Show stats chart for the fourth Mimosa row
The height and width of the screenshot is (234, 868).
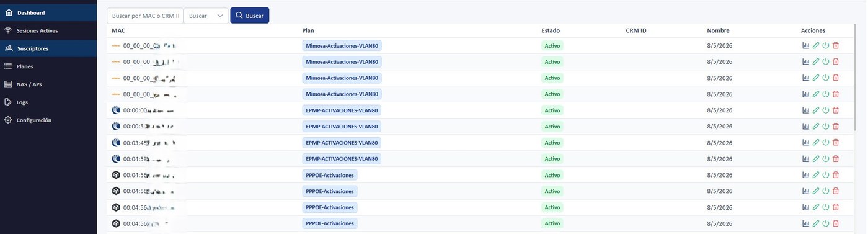point(806,94)
